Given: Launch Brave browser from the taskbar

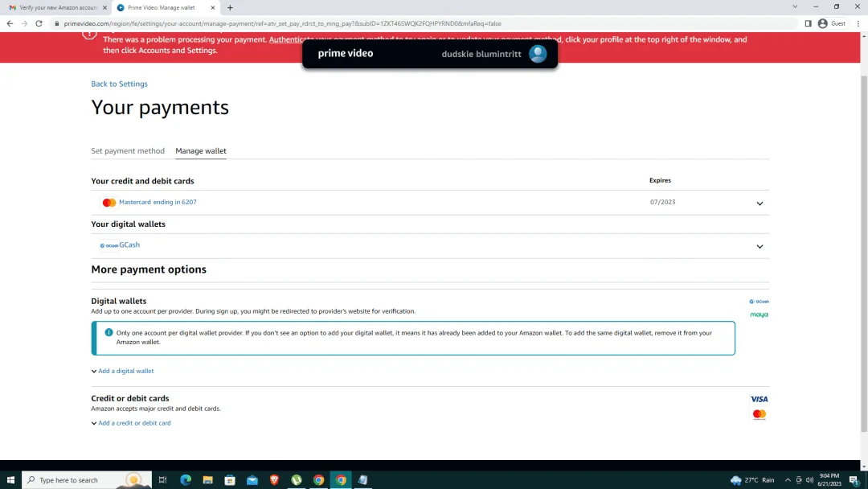Looking at the screenshot, I should tap(274, 480).
